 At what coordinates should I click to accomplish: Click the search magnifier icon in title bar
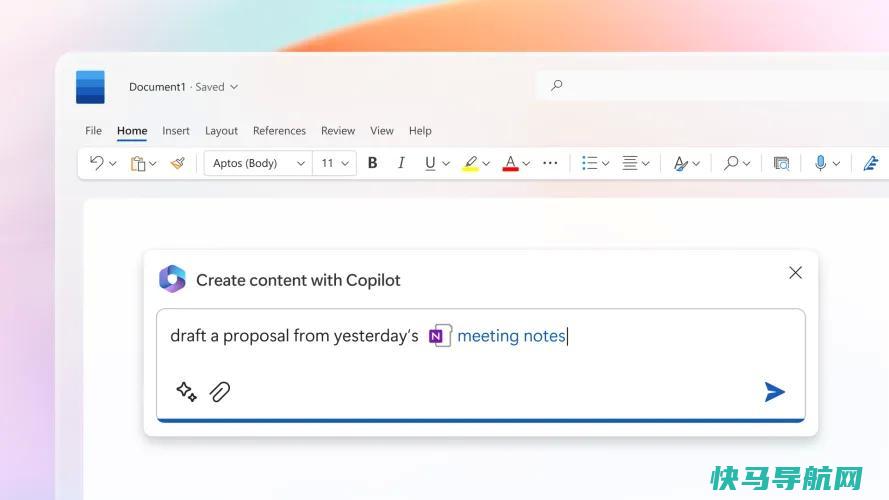pyautogui.click(x=557, y=86)
